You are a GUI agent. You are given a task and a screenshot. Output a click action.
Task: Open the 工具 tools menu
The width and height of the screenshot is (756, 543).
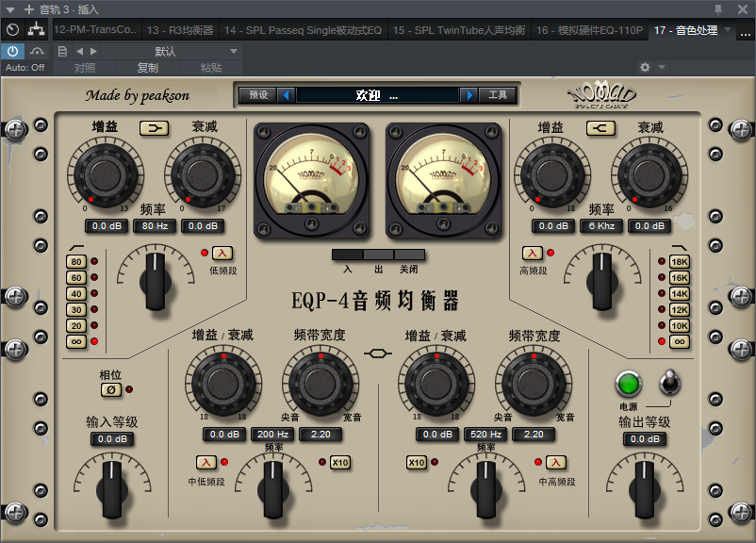click(497, 95)
